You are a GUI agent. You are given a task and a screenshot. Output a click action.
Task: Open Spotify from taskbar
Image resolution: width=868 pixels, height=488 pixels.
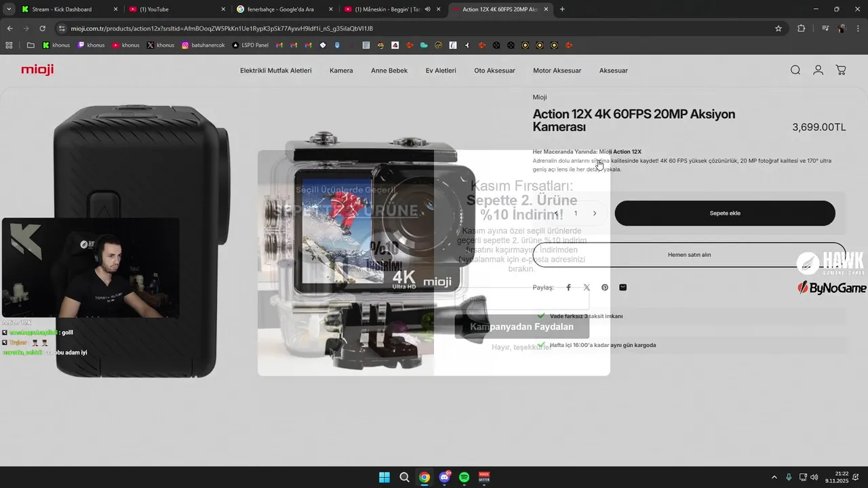[x=465, y=477]
